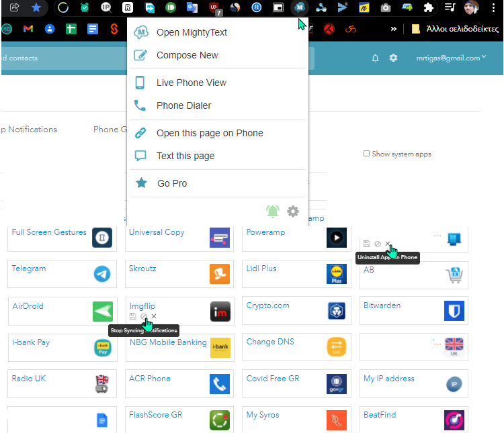Click the camera screenshot extension icon
Image resolution: width=504 pixels, height=433 pixels.
(x=386, y=7)
